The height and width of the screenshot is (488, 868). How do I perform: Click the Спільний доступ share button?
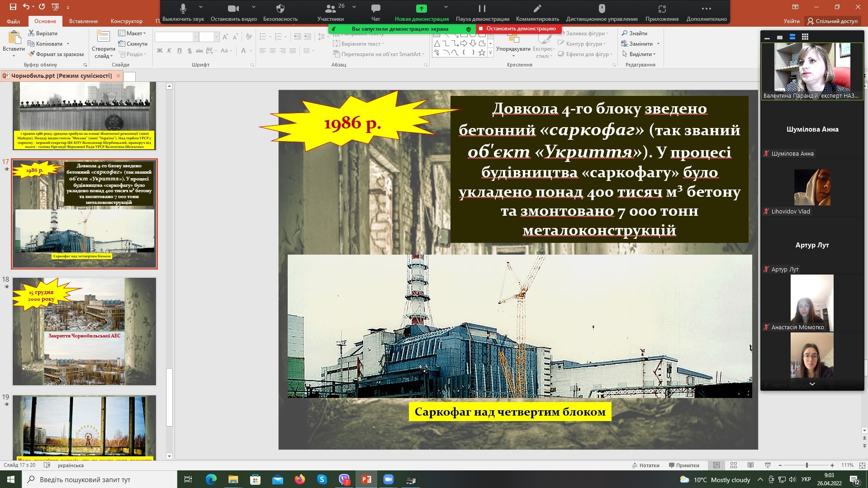[x=832, y=21]
